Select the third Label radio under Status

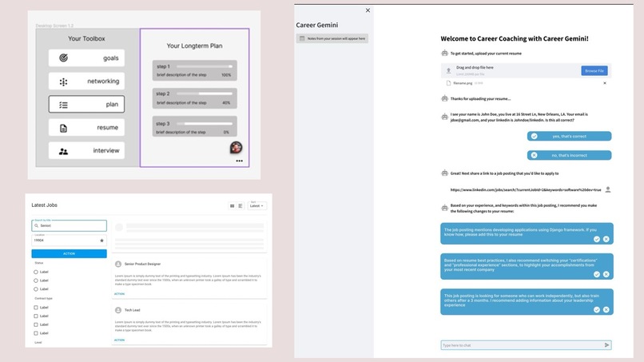point(36,289)
